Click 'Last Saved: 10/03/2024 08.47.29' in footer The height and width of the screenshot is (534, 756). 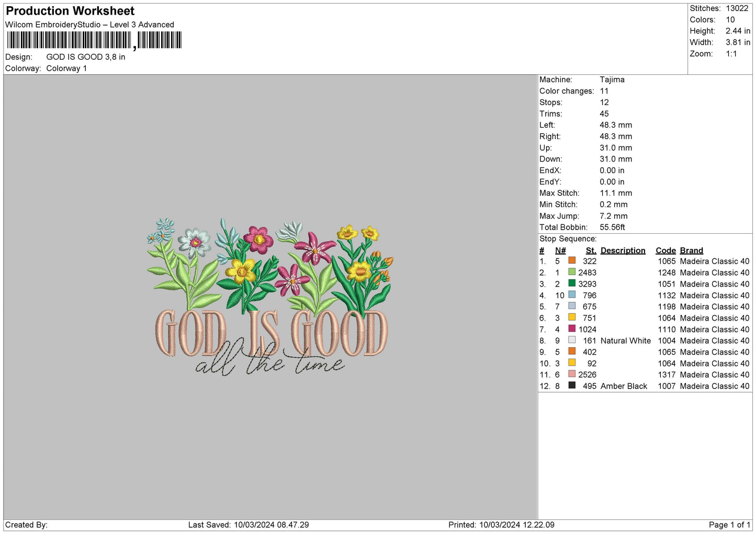(x=249, y=525)
